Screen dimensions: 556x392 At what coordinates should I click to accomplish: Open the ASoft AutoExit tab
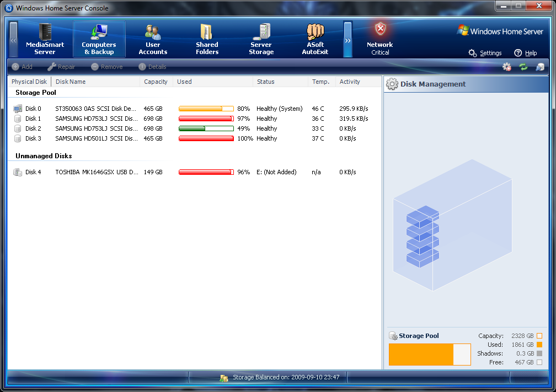point(316,39)
